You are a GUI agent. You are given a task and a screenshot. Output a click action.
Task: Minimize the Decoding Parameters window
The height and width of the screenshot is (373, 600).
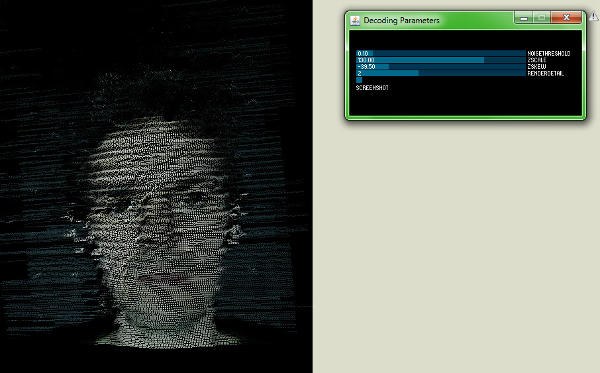click(x=524, y=18)
